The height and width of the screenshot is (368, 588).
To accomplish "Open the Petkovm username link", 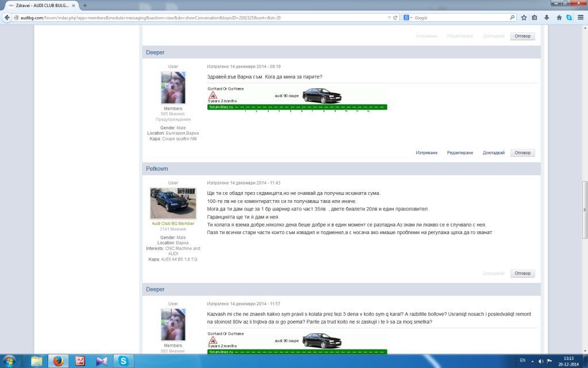I will tap(157, 169).
